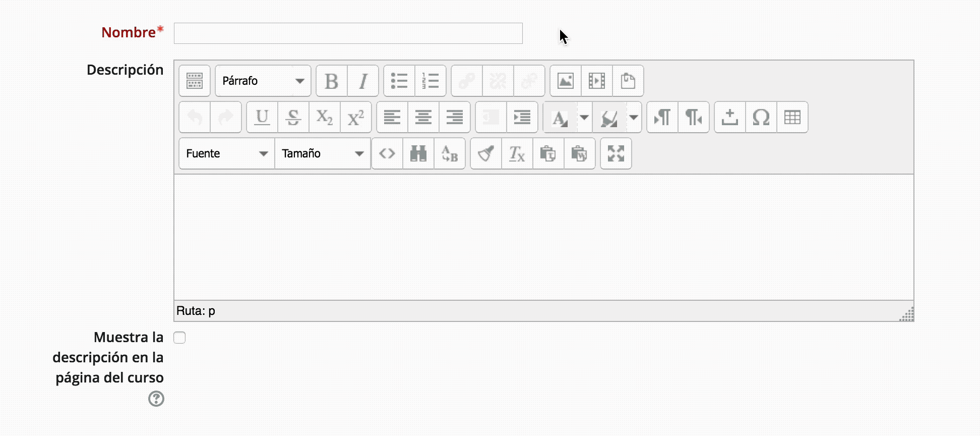Toggle underline formatting
This screenshot has height=436, width=980.
[262, 117]
